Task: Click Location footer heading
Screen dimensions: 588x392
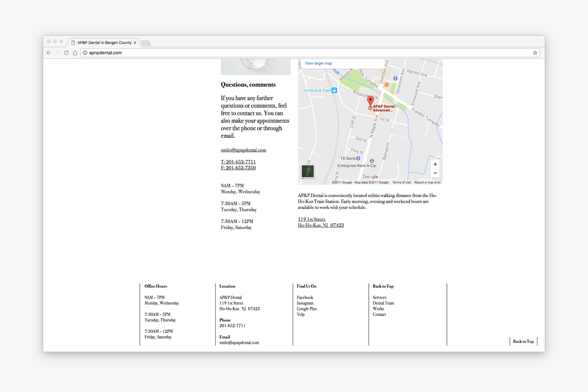Action: [227, 286]
